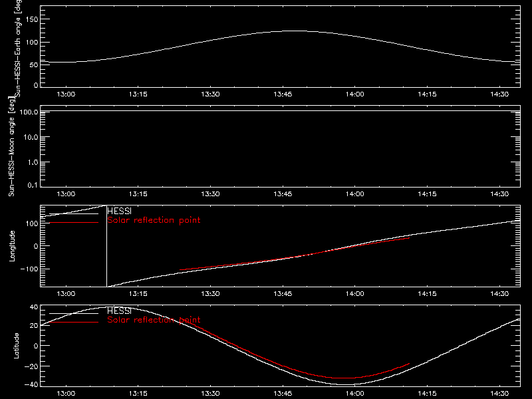The image size is (532, 399).
Task: Click 13:15 time label under Moon angle plot
Action: pyautogui.click(x=138, y=194)
